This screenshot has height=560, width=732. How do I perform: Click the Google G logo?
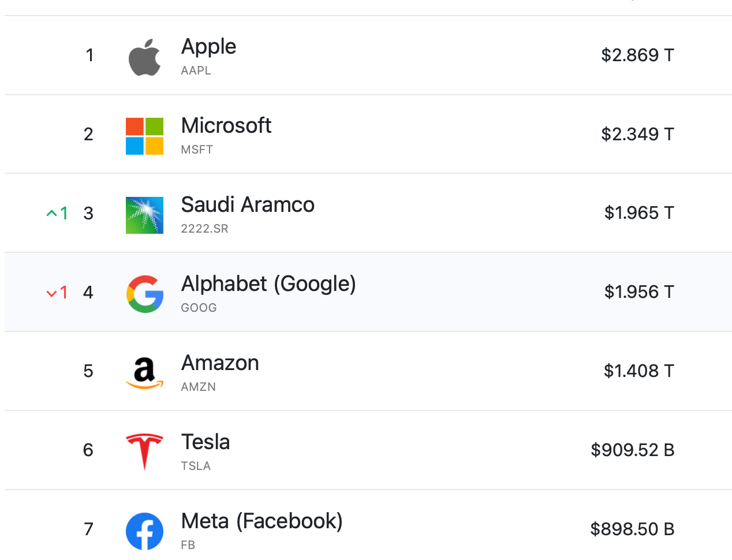(144, 294)
